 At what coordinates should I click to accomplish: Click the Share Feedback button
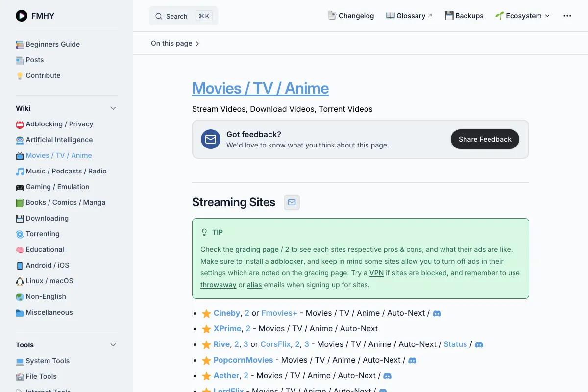point(485,139)
